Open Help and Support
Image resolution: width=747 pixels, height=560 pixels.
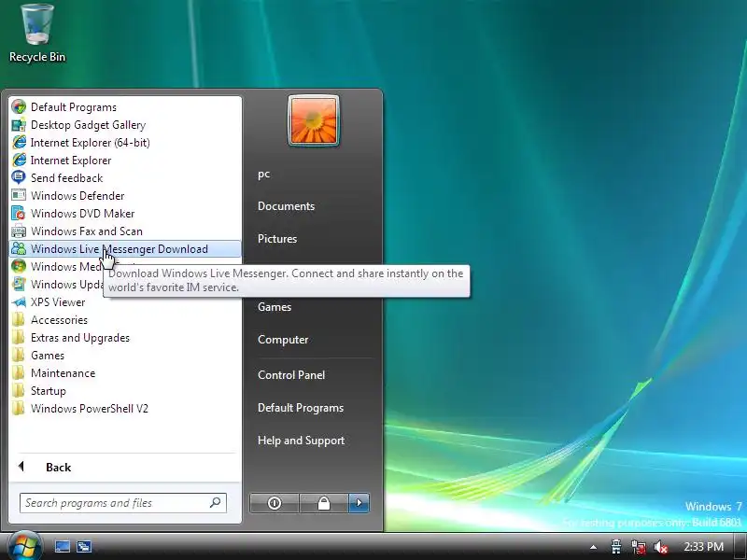pos(301,441)
